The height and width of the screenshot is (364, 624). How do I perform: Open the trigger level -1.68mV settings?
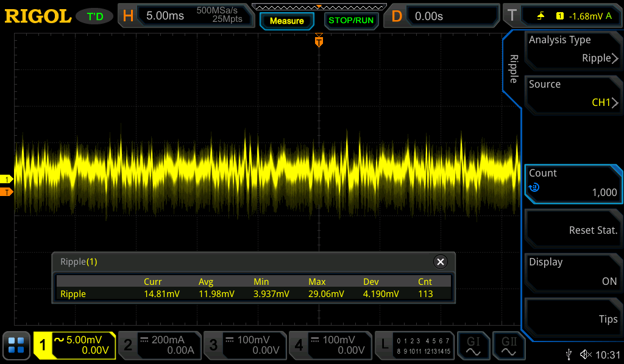tap(572, 15)
